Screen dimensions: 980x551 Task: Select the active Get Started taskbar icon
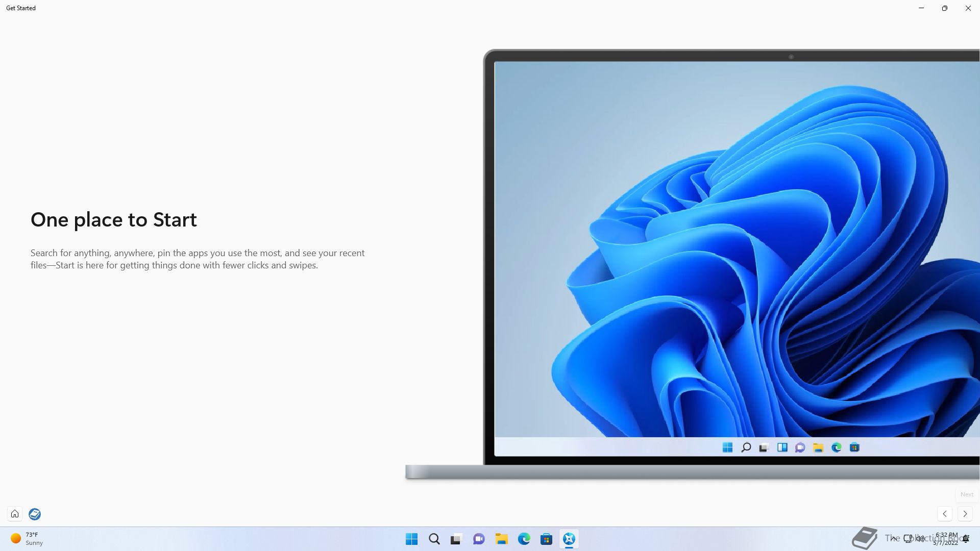tap(569, 539)
